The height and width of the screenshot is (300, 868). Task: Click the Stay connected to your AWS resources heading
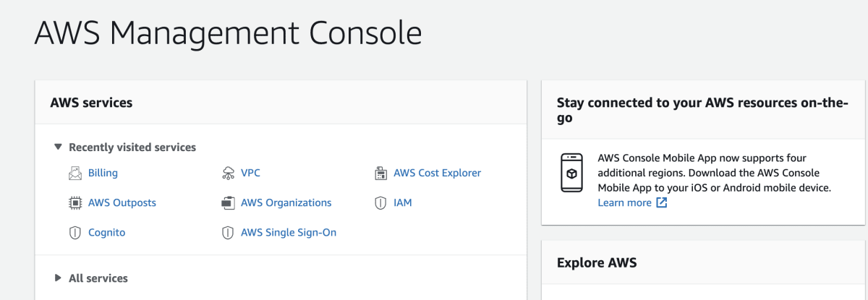coord(702,110)
